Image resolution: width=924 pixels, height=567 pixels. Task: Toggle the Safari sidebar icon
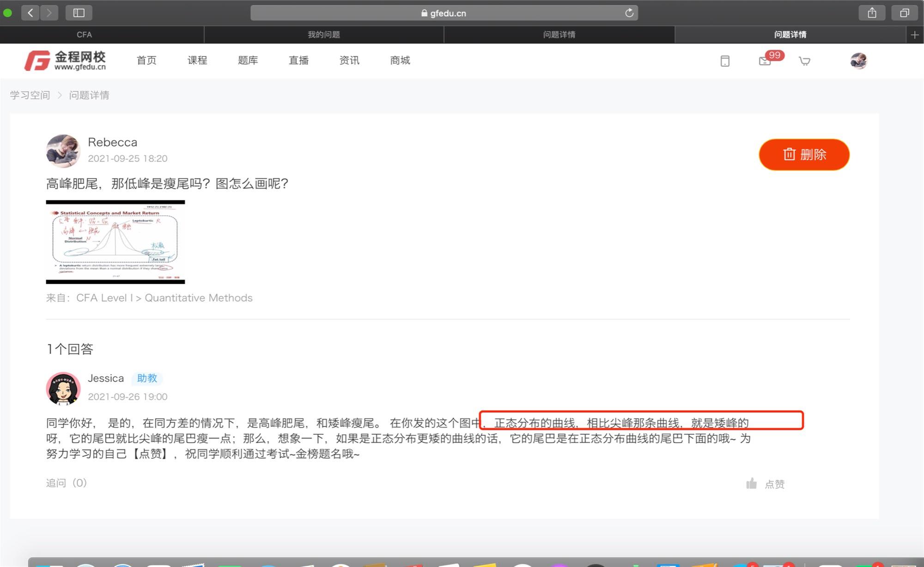coord(79,12)
